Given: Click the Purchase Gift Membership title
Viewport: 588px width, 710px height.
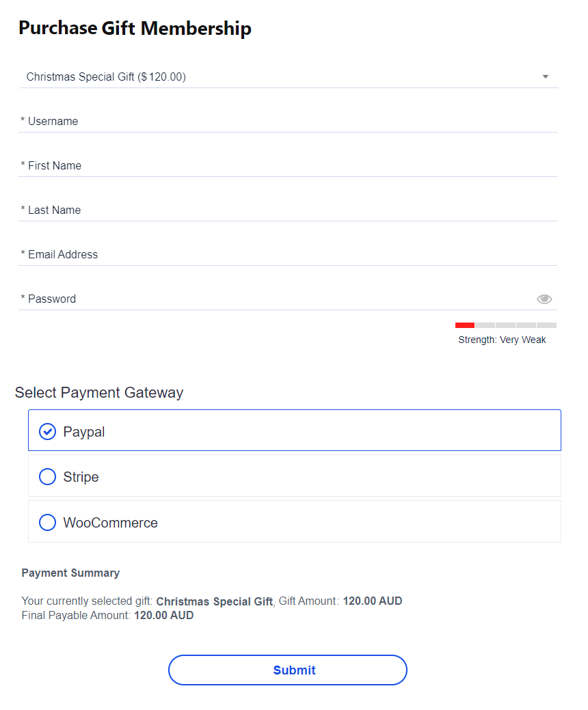Looking at the screenshot, I should point(135,28).
